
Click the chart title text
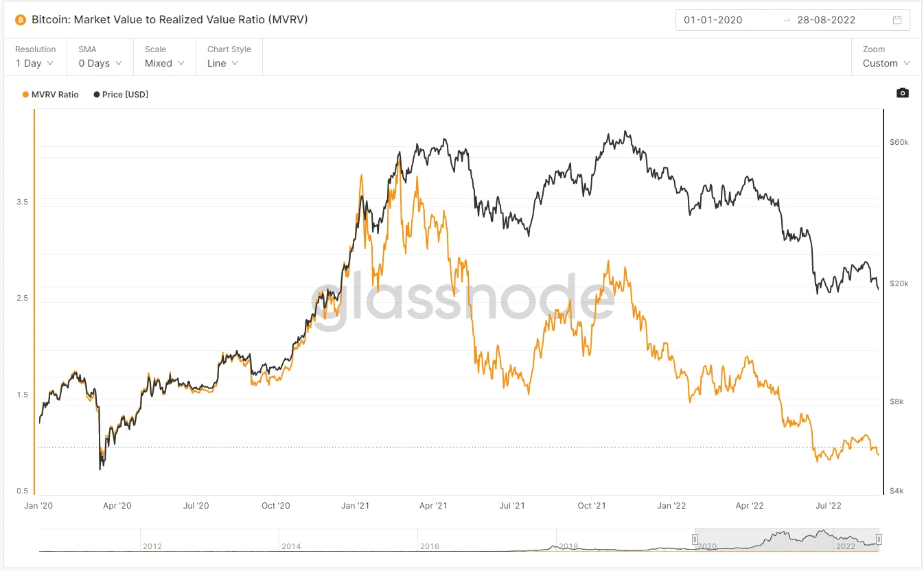(170, 20)
